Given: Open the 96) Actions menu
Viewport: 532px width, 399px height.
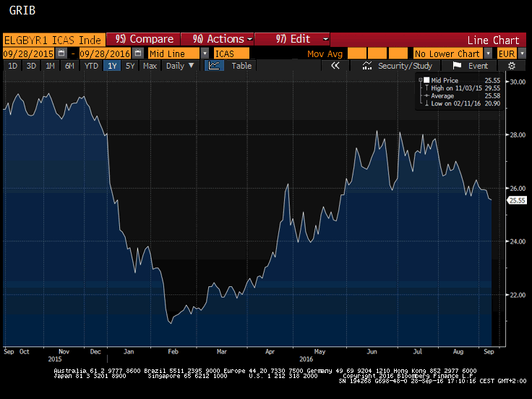Looking at the screenshot, I should click(x=217, y=39).
